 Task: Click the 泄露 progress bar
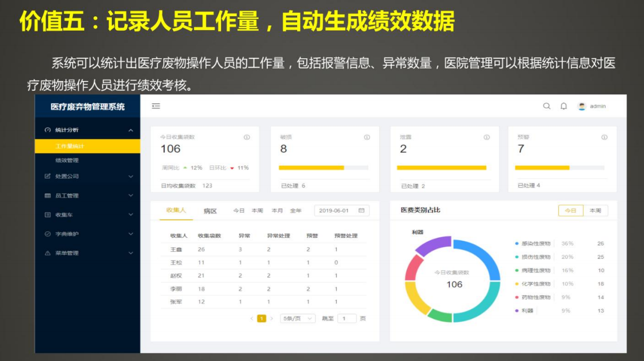441,168
